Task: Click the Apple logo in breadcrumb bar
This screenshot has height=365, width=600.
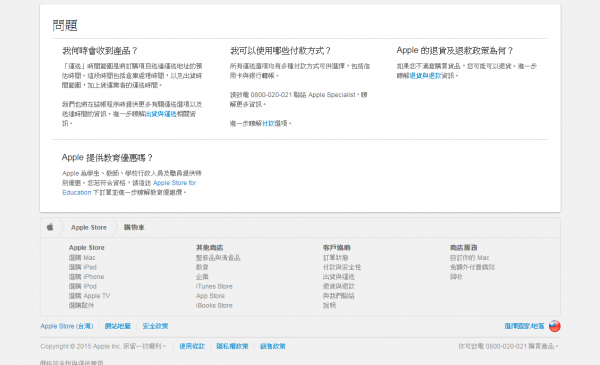Action: click(50, 227)
